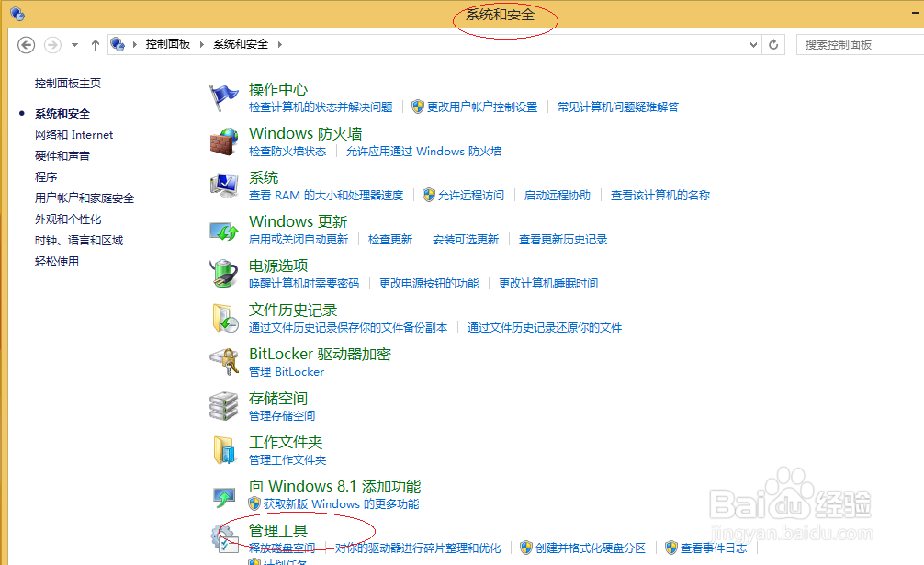Open recent locations dropdown arrow
This screenshot has width=924, height=565.
click(x=74, y=45)
